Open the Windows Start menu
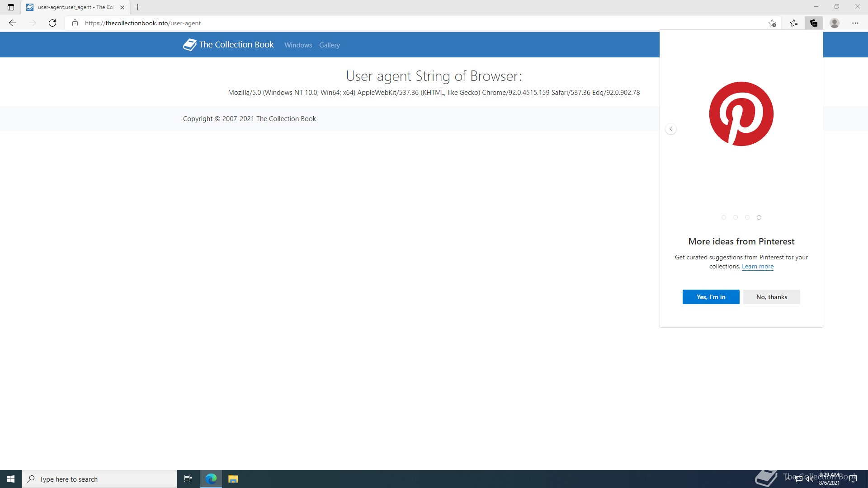868x488 pixels. [x=11, y=479]
